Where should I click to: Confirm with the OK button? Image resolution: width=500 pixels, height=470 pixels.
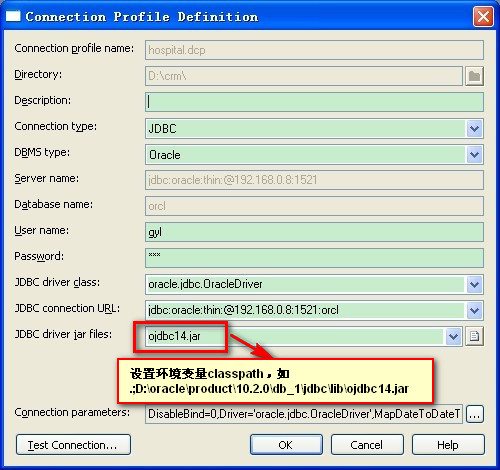pyautogui.click(x=286, y=445)
